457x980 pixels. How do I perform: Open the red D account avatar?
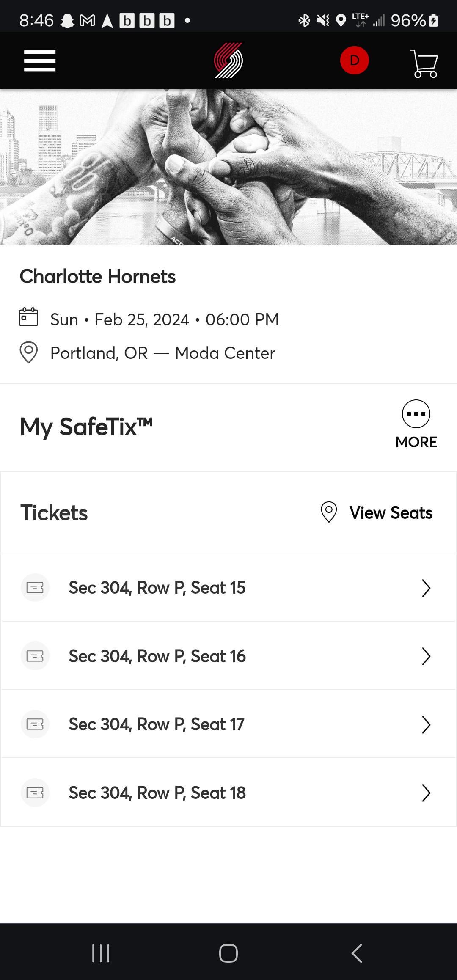point(354,61)
